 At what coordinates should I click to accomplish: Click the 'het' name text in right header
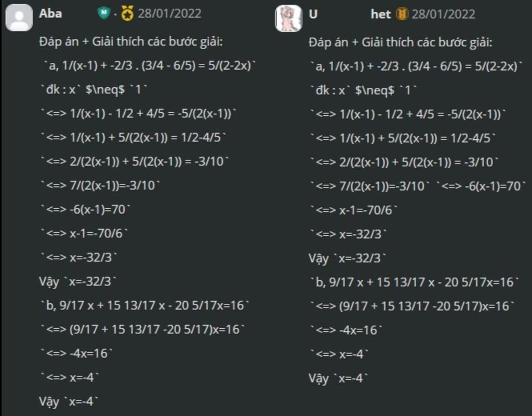pyautogui.click(x=380, y=14)
